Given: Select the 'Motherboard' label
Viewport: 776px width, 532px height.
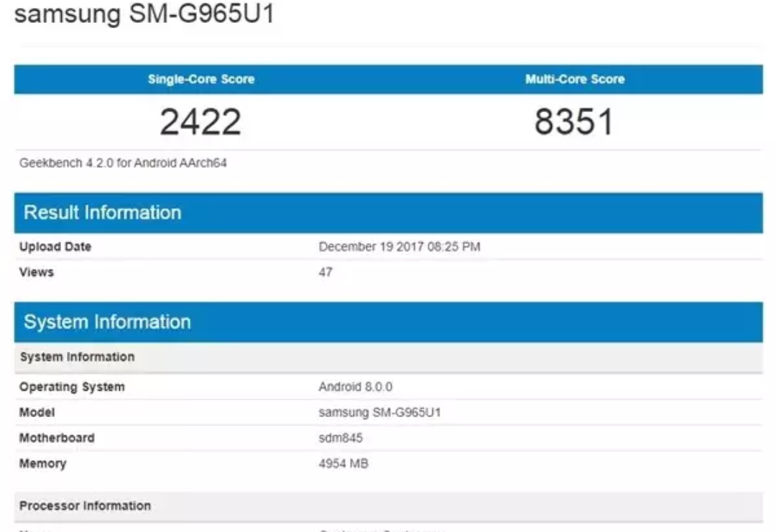Looking at the screenshot, I should tap(57, 438).
